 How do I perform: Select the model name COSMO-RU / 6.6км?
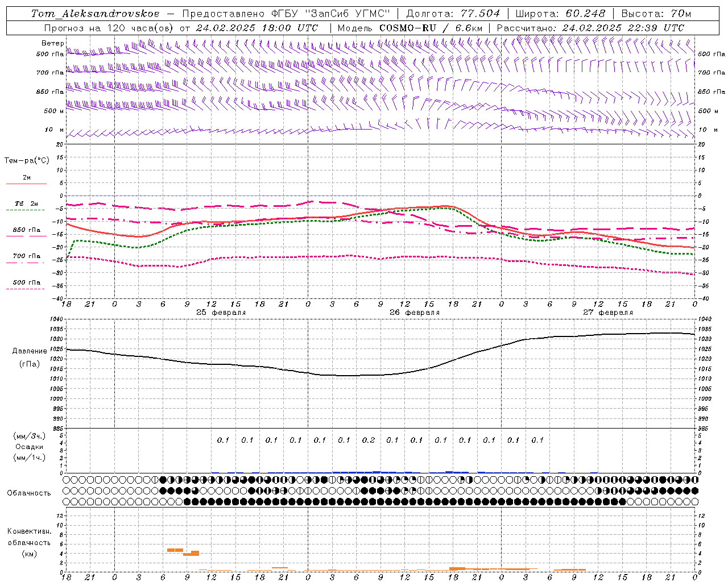click(x=431, y=28)
